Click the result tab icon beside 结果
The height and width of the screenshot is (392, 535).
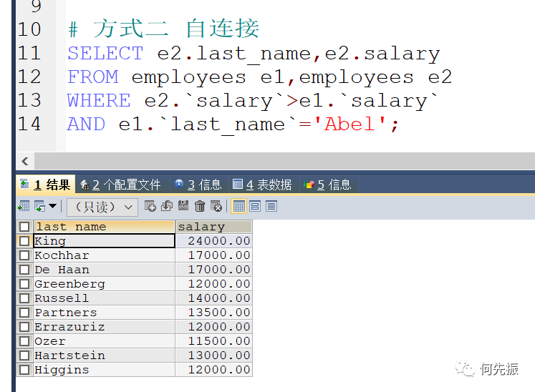[24, 184]
